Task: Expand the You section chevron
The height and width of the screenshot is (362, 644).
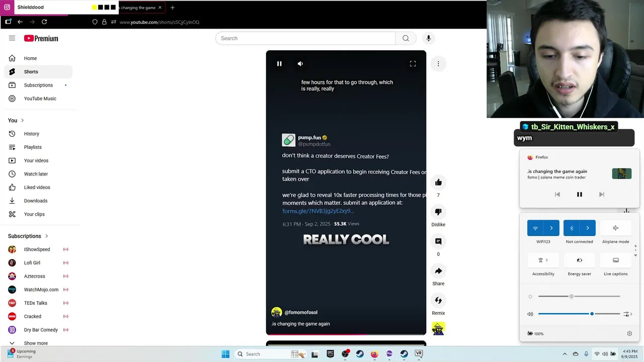Action: pos(22,121)
